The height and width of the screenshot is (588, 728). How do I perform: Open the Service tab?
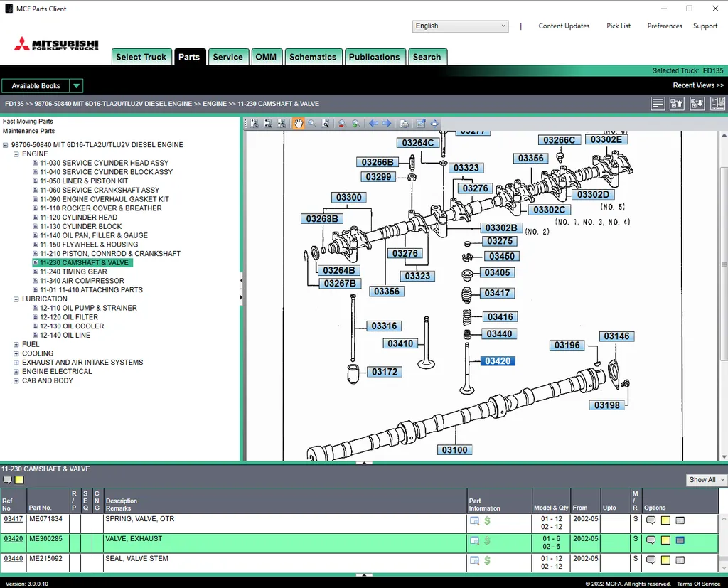(x=227, y=57)
